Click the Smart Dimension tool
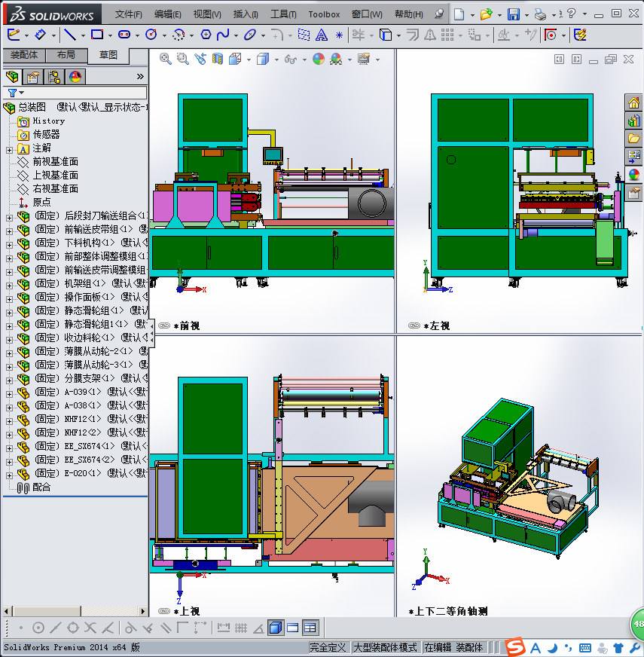The height and width of the screenshot is (657, 644). coord(40,35)
